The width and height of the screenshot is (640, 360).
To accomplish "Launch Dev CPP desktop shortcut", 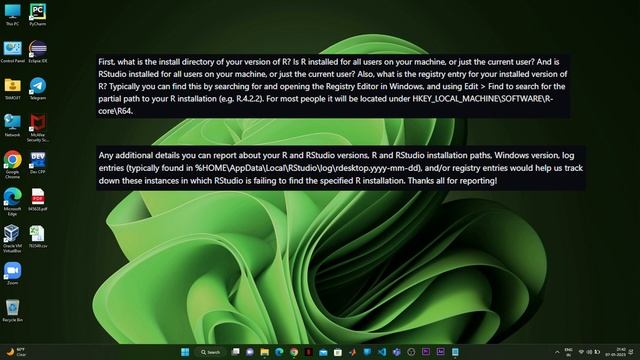I will coord(38,163).
